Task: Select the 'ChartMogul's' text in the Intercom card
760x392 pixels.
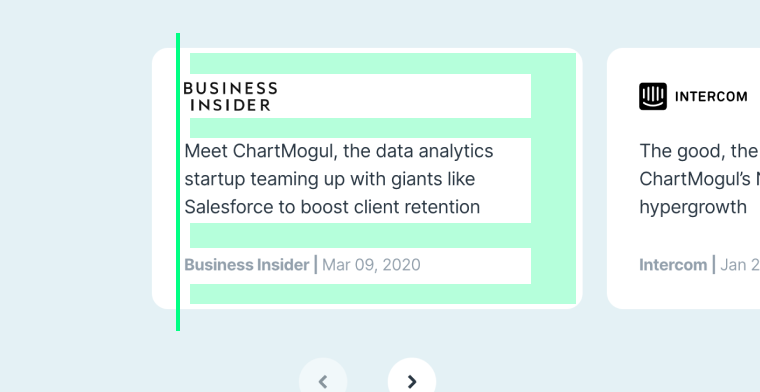Action: 696,179
